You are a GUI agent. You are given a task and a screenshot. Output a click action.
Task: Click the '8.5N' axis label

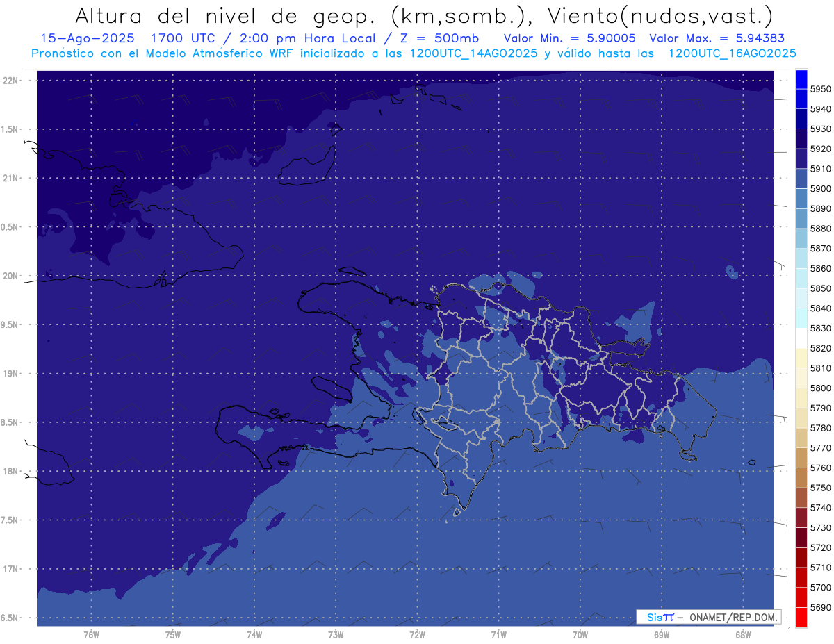(x=10, y=422)
